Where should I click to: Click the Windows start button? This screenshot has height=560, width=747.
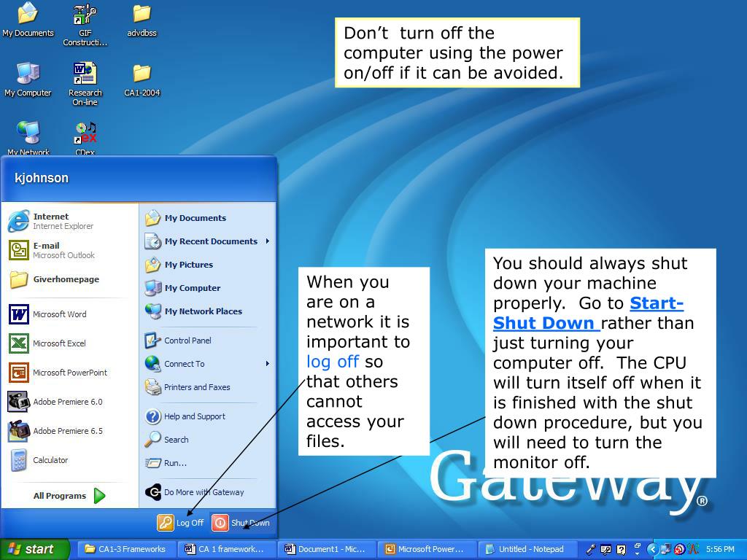pos(34,549)
